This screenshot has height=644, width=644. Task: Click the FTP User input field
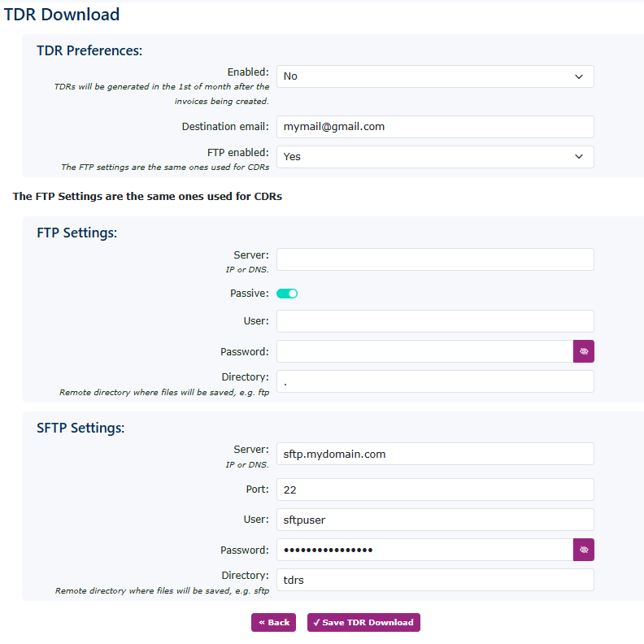click(x=434, y=321)
